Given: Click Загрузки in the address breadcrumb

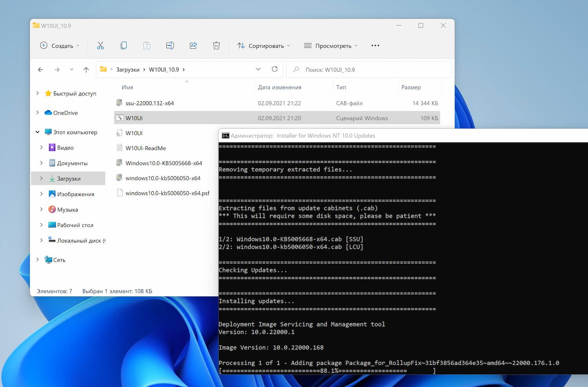Looking at the screenshot, I should pos(128,69).
